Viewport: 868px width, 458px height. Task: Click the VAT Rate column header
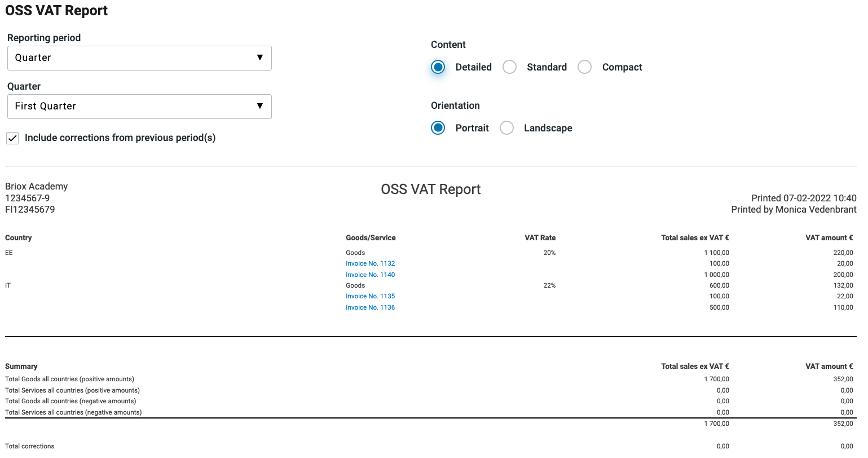click(540, 238)
